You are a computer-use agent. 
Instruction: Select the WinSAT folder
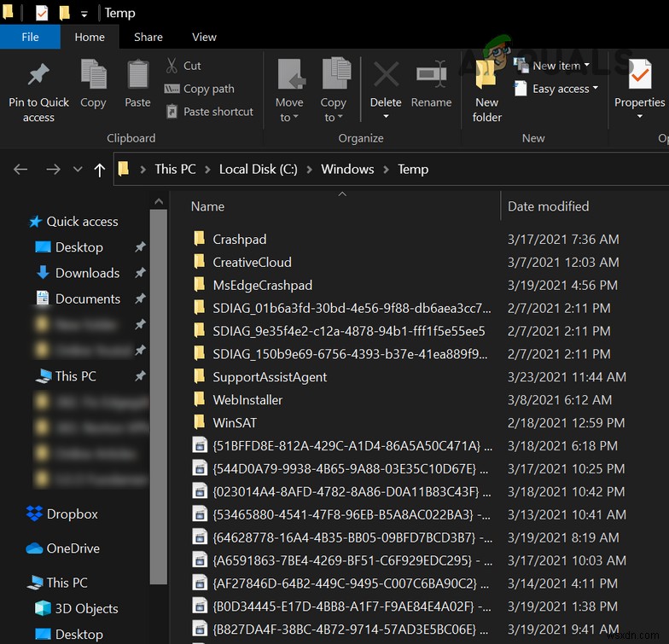tap(235, 422)
